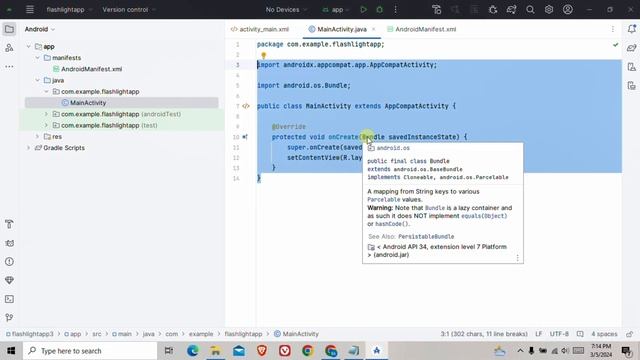Image resolution: width=640 pixels, height=360 pixels.
Task: Open File Explorer from taskbar
Action: tap(216, 351)
